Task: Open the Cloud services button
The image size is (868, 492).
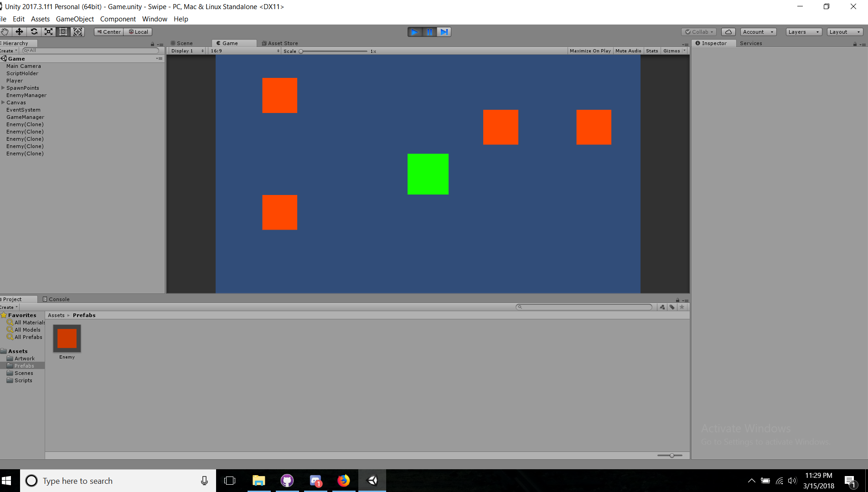Action: point(728,32)
